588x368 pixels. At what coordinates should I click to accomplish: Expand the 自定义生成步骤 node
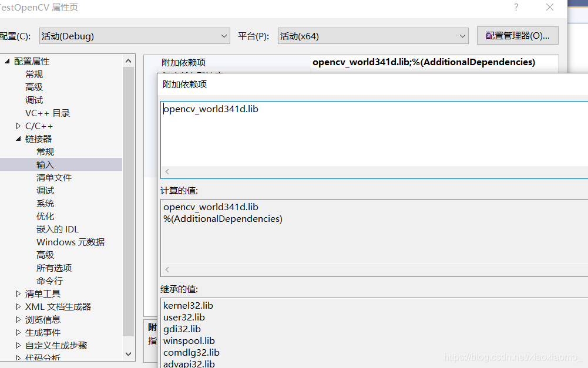(18, 345)
